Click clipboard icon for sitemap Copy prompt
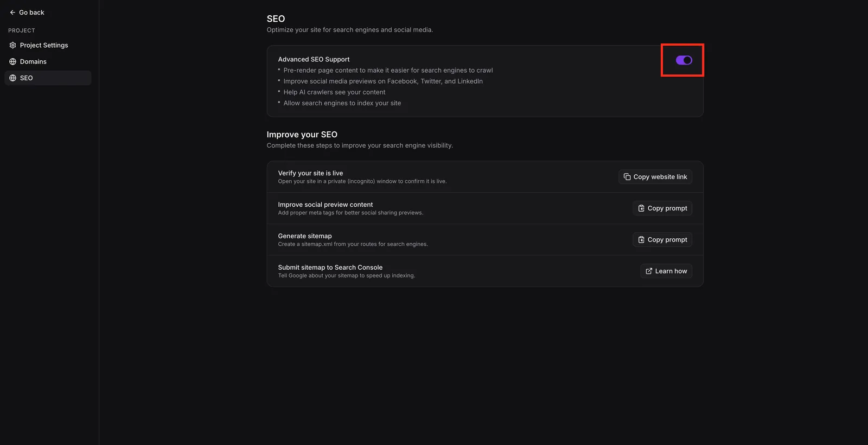 (x=641, y=240)
